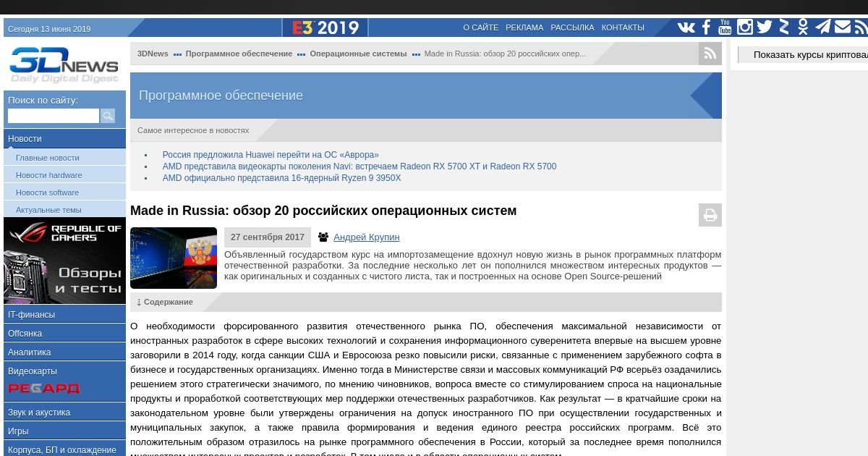Open the Игры sidebar section
868x456 pixels.
[x=64, y=431]
